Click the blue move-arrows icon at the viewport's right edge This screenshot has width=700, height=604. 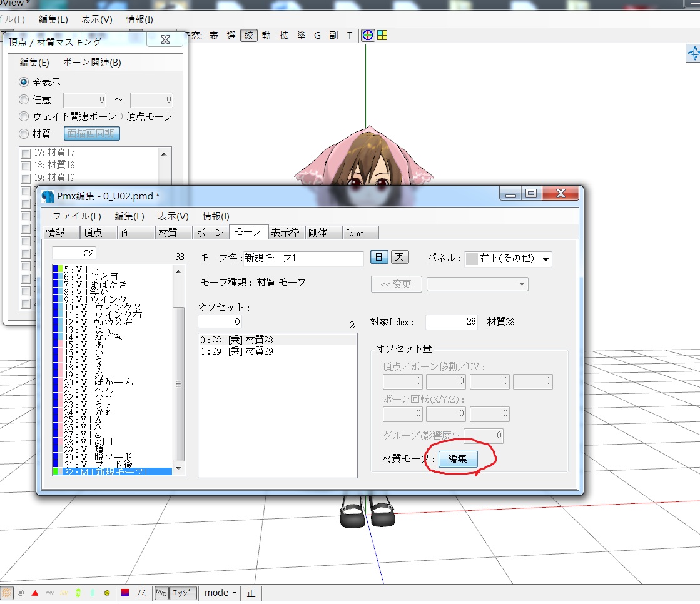coord(693,53)
